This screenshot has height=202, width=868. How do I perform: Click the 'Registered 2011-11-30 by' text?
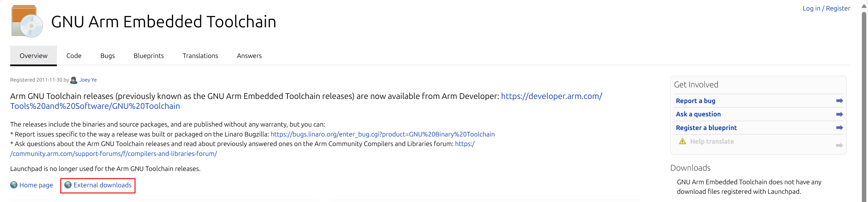[x=40, y=80]
